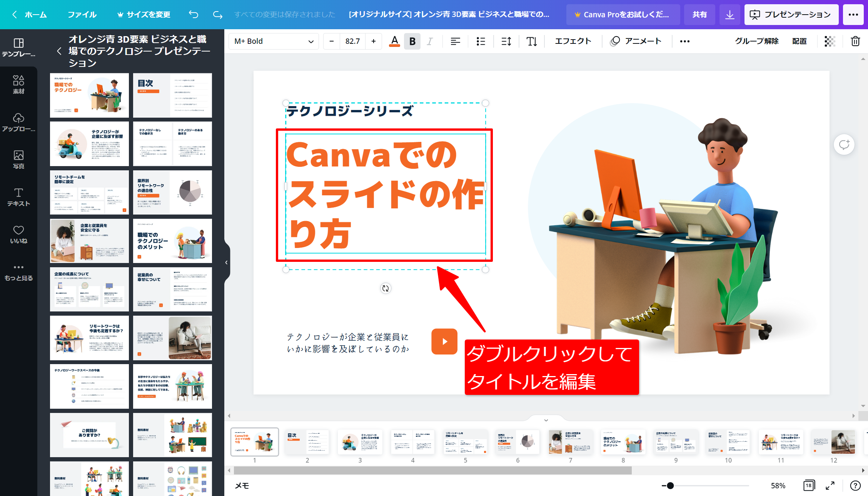Collapse the side panel handle
The height and width of the screenshot is (496, 868).
(x=227, y=262)
